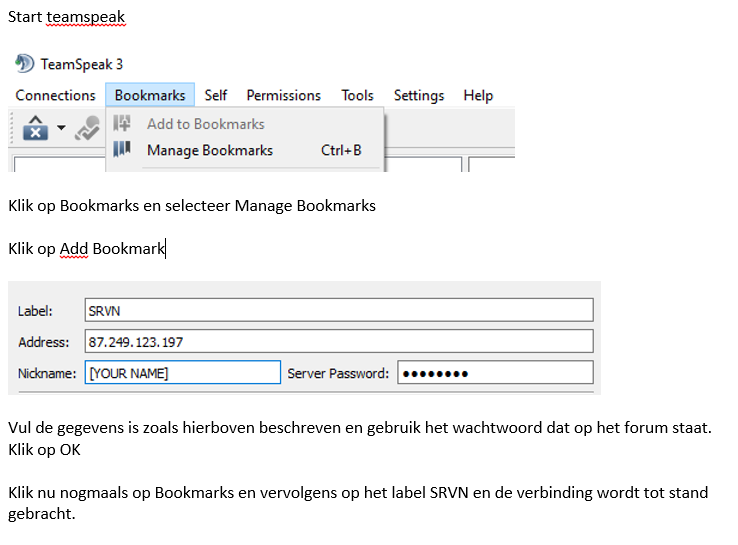The image size is (738, 545).
Task: Click the Label field containing SRVN
Action: pyautogui.click(x=339, y=310)
